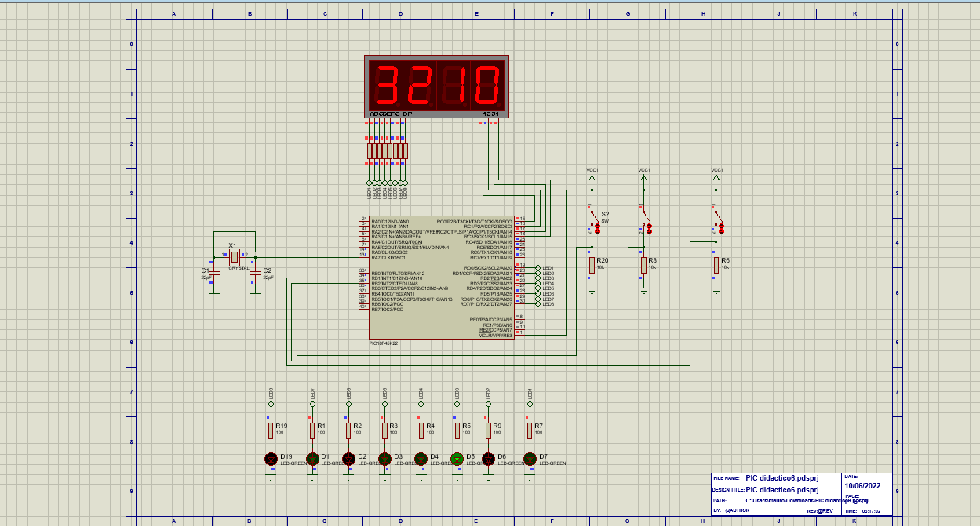The width and height of the screenshot is (980, 526).
Task: Click the path text C:\Users\mauro\Downloads
Action: click(780, 500)
